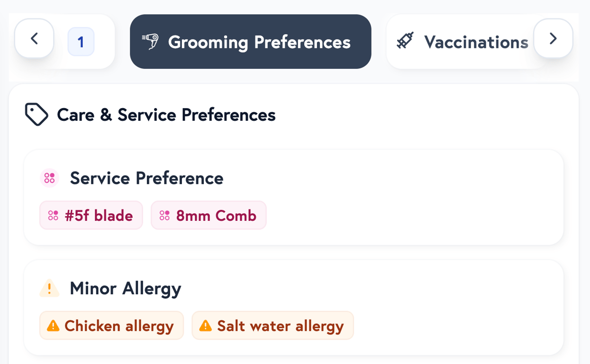The width and height of the screenshot is (590, 364).
Task: Click the hair dryer icon on Grooming Preferences
Action: click(149, 41)
